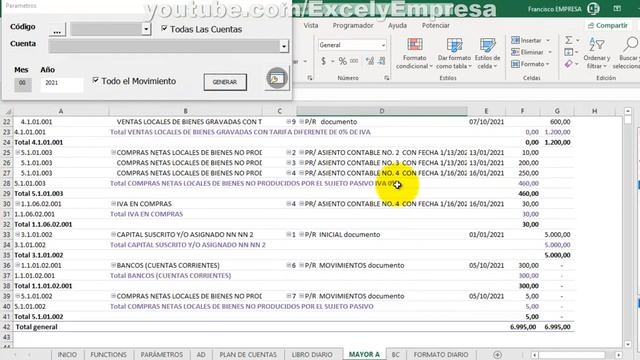Viewport: 640px width, 360px height.
Task: Collapse BANCOS (CUENTAS CORRIENTES) expander
Action: click(113, 265)
